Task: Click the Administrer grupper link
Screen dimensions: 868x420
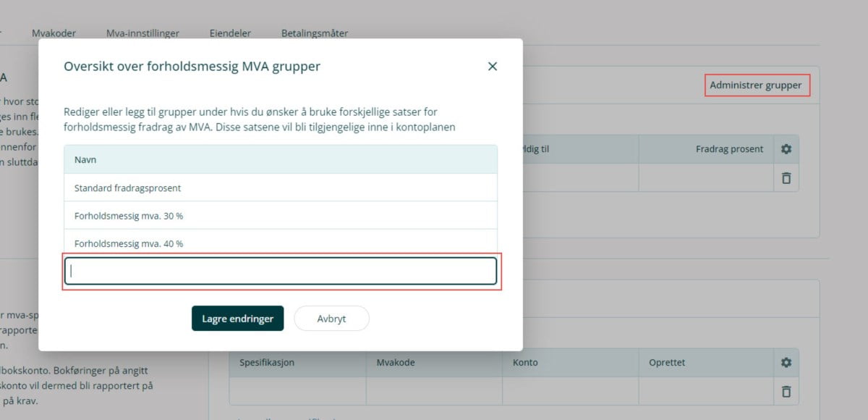Action: click(x=756, y=85)
